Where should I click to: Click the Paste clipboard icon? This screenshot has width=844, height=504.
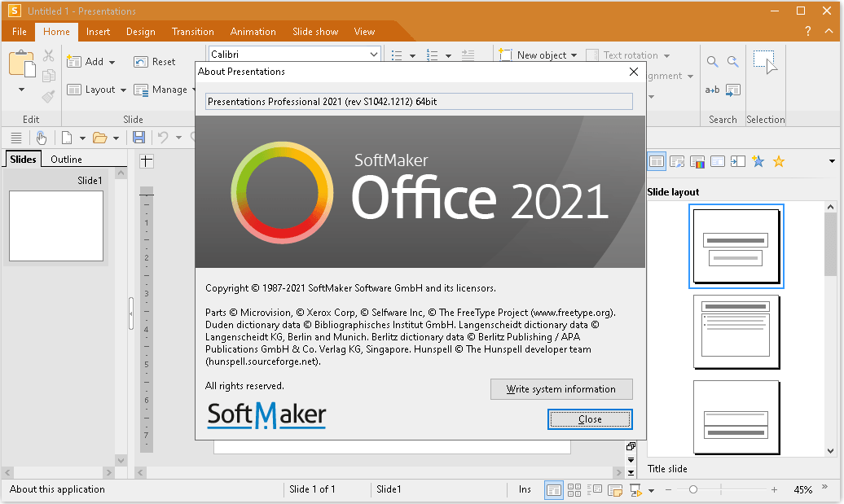point(22,64)
